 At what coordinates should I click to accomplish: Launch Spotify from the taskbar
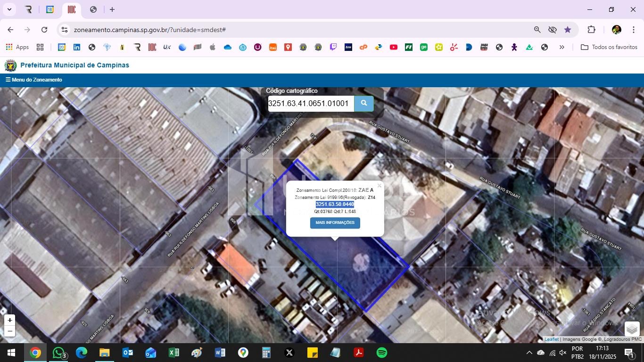click(382, 353)
